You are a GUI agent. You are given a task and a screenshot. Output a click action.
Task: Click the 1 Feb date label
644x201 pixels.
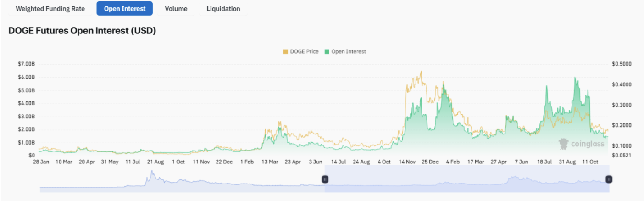point(247,162)
